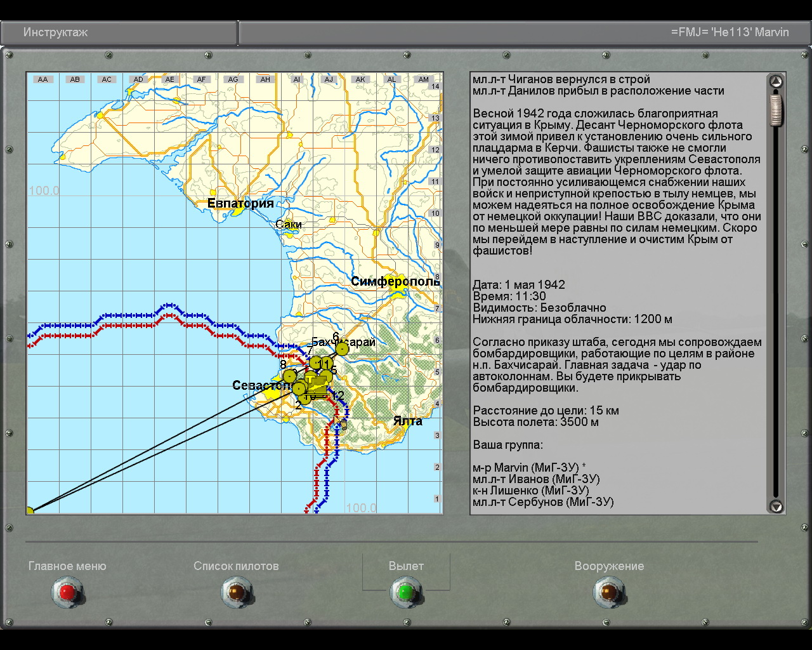Click the "Дата: 1 мая 1942" line
The image size is (812, 650).
[519, 285]
